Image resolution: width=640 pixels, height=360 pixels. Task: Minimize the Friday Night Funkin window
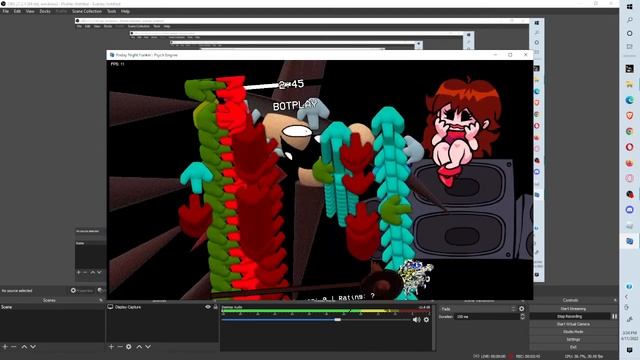[x=495, y=55]
